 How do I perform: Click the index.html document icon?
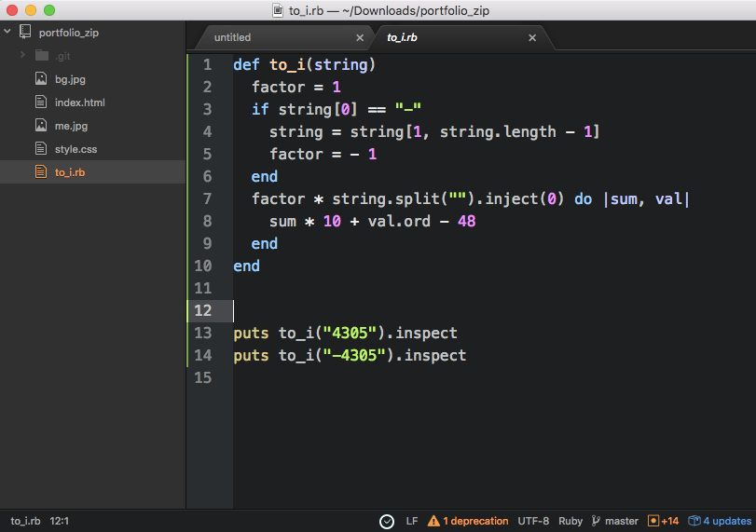41,102
